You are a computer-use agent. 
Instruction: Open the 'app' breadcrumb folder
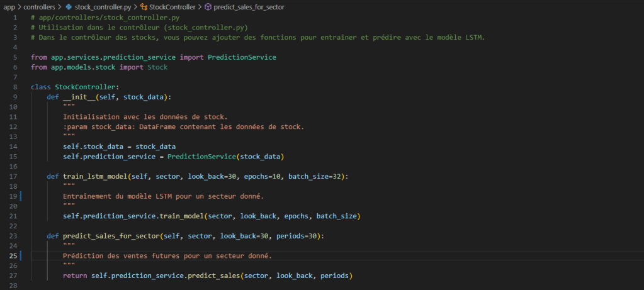(x=9, y=7)
